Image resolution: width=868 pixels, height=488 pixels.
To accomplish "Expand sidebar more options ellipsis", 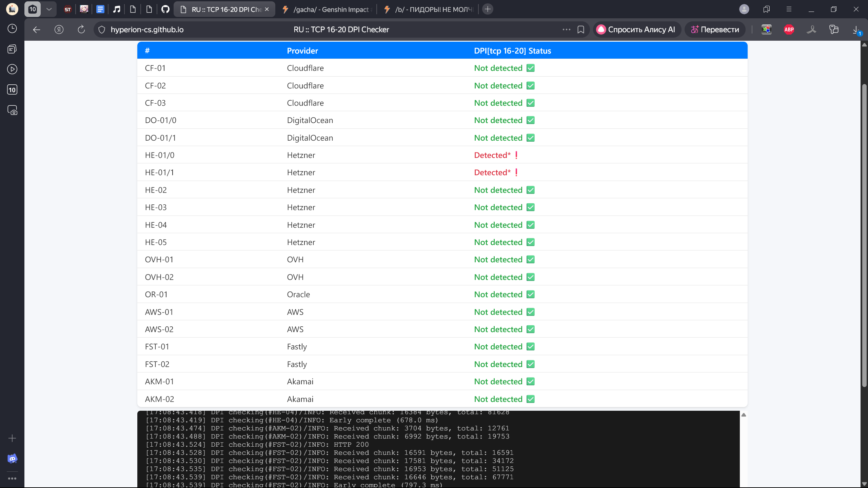I will 12,479.
